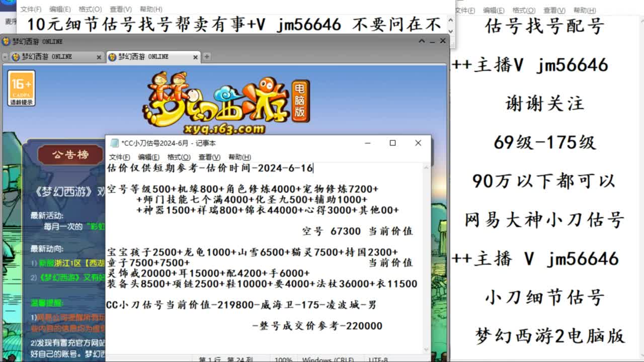This screenshot has height=362, width=644.
Task: Click 谢谢关注 text in right notepad
Action: pyautogui.click(x=545, y=104)
